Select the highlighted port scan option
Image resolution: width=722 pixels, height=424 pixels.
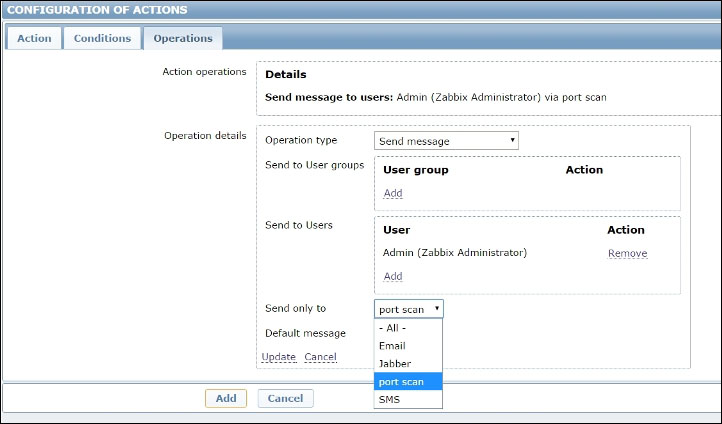point(401,381)
